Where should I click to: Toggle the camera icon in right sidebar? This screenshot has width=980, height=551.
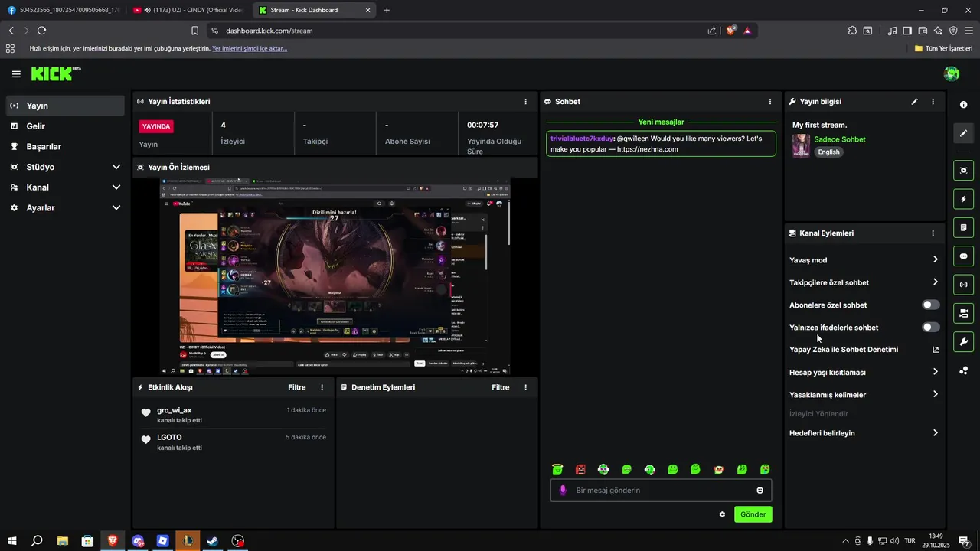[963, 313]
